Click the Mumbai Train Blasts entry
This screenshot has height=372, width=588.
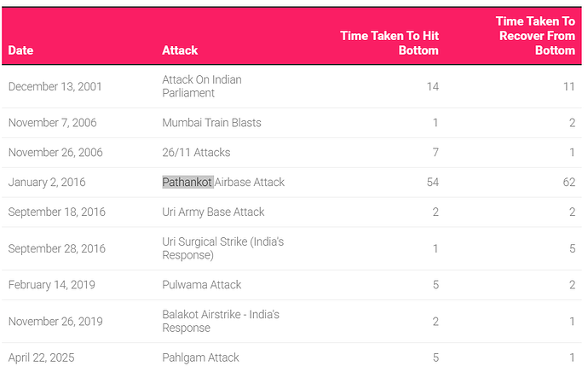211,123
